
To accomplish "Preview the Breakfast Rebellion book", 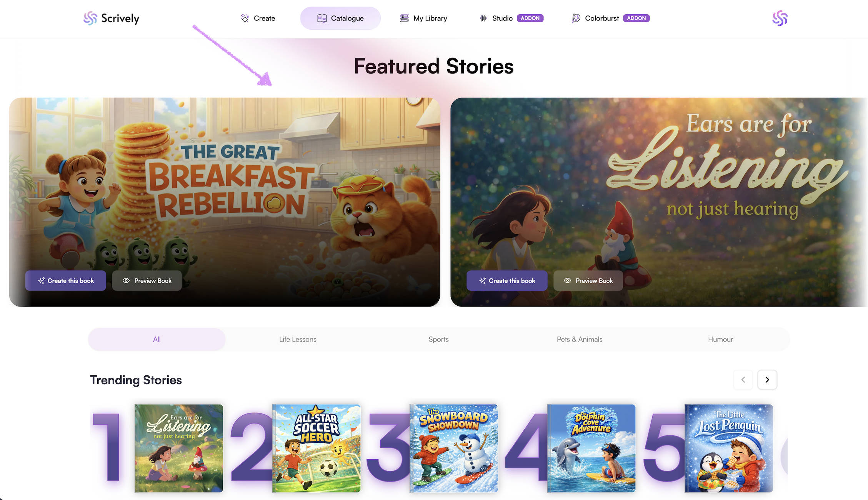I will (147, 281).
